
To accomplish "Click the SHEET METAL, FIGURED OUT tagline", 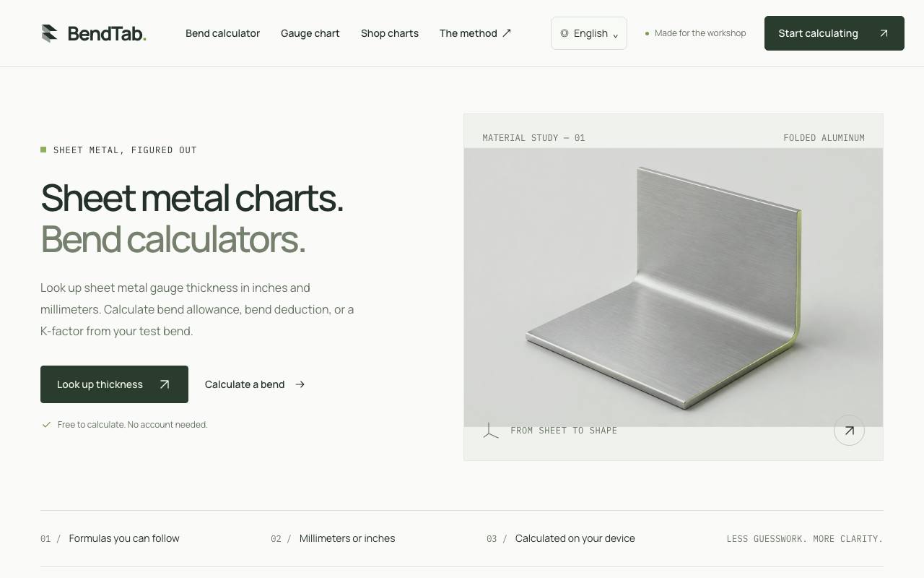I will coord(125,150).
